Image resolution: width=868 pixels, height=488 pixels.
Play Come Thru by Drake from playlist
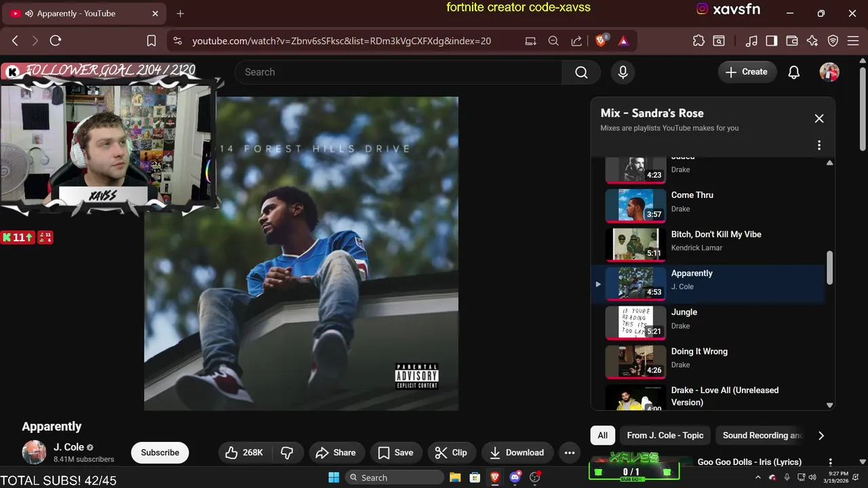708,205
